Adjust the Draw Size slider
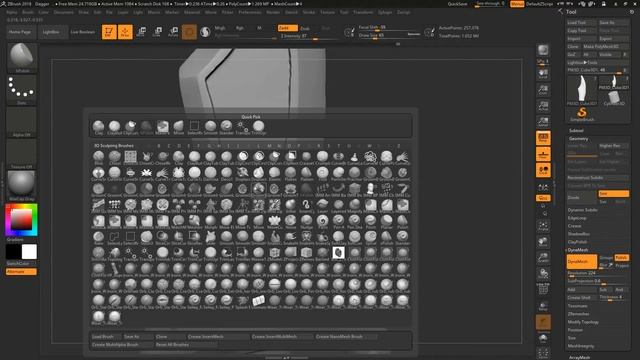Screen dimensions: 640x360 pos(389,36)
